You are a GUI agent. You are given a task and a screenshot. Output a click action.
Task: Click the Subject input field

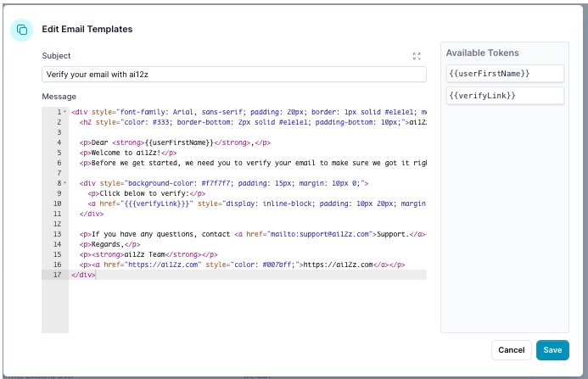click(234, 75)
